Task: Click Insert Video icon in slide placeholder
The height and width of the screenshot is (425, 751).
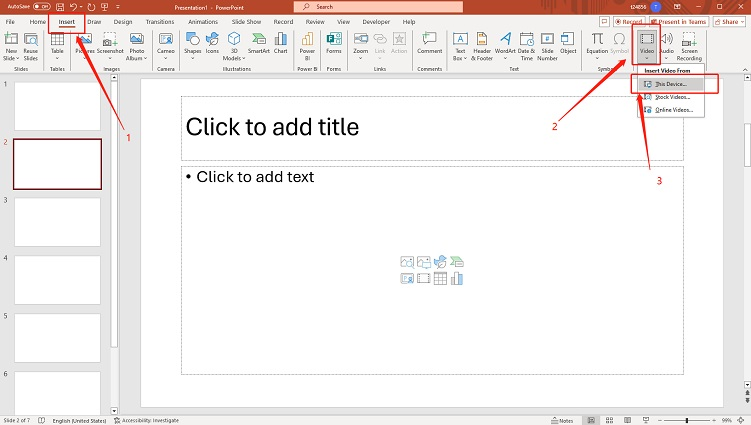Action: (x=423, y=278)
